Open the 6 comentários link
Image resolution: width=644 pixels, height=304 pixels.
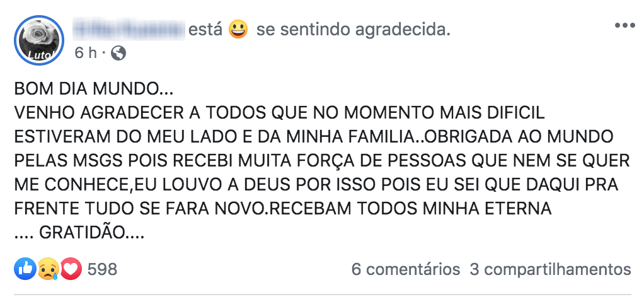(x=406, y=269)
